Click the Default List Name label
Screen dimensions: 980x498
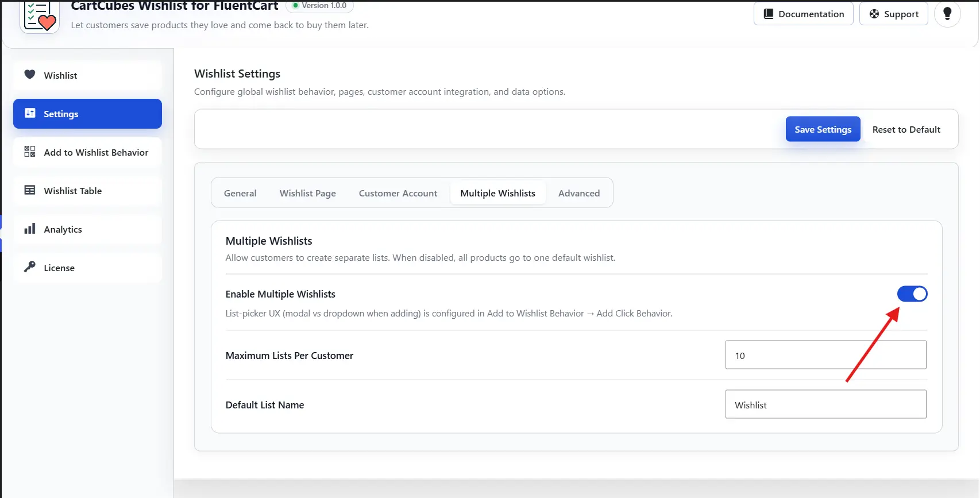265,405
